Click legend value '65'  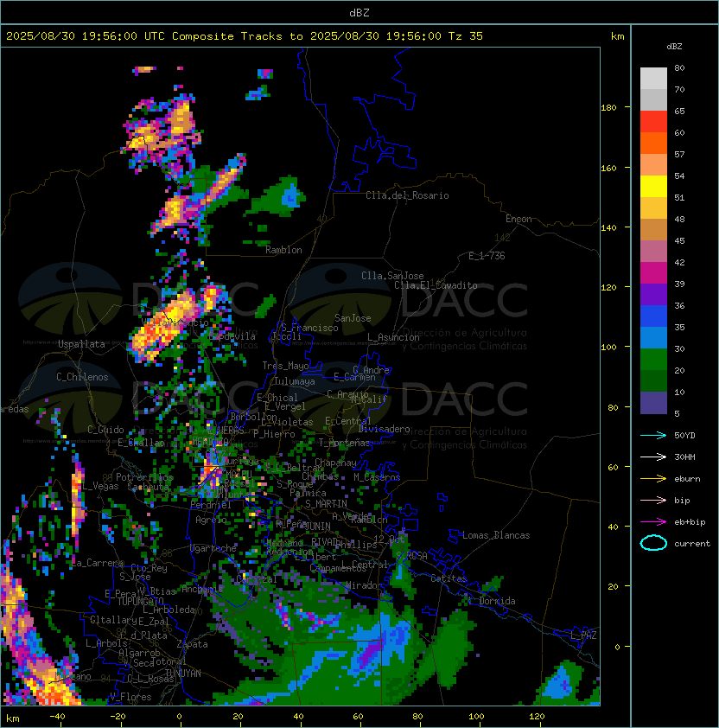tap(679, 111)
